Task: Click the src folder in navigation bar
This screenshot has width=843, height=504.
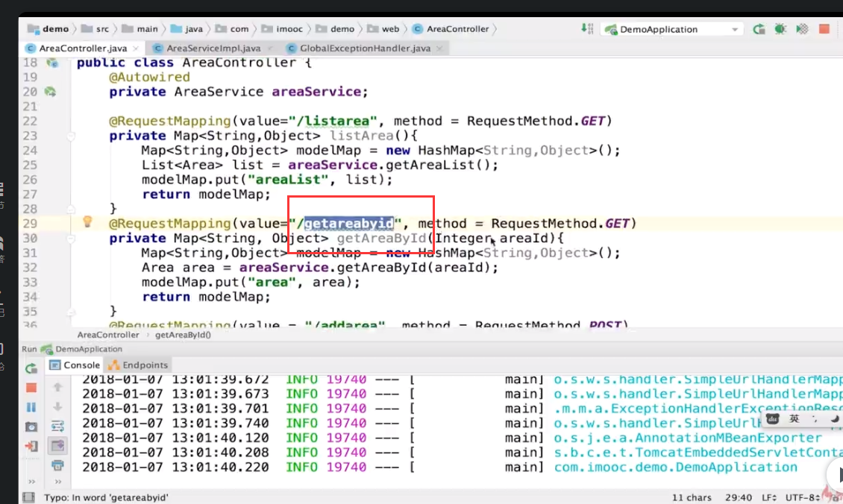Action: tap(95, 28)
